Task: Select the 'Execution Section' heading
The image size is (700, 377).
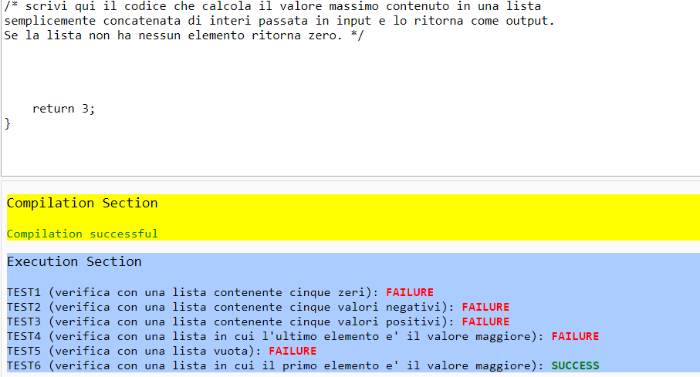Action: click(x=74, y=262)
